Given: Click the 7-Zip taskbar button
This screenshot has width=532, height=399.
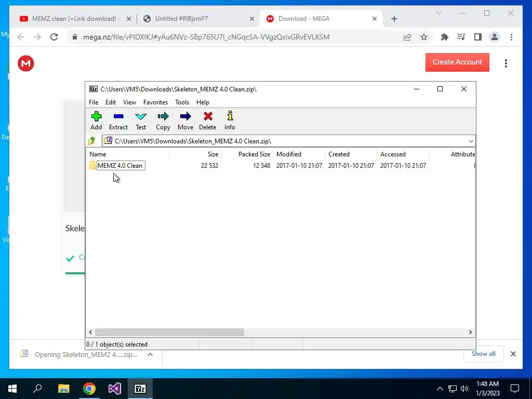Looking at the screenshot, I should pyautogui.click(x=140, y=389).
